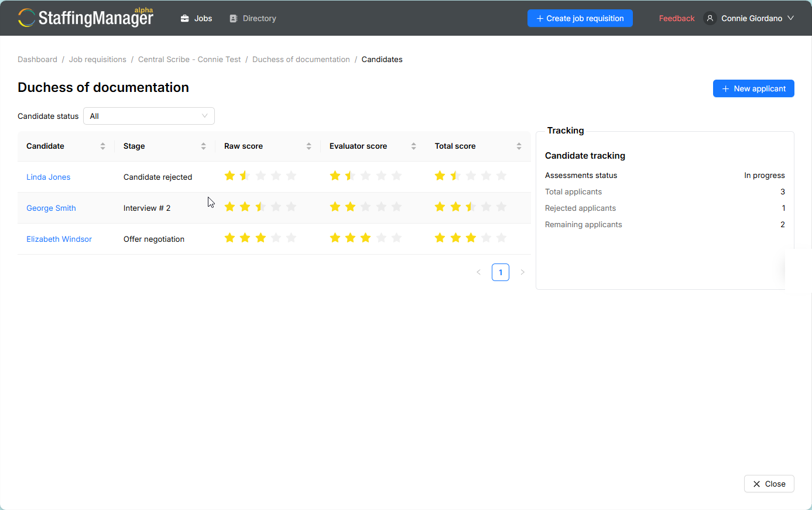The height and width of the screenshot is (510, 812).
Task: Open Elizabeth Windsor candidate profile
Action: [59, 239]
